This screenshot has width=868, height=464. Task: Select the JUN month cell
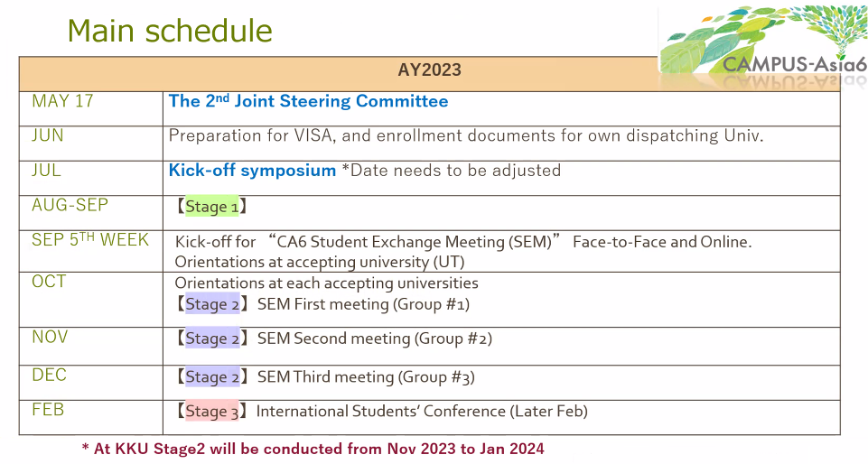pyautogui.click(x=48, y=135)
